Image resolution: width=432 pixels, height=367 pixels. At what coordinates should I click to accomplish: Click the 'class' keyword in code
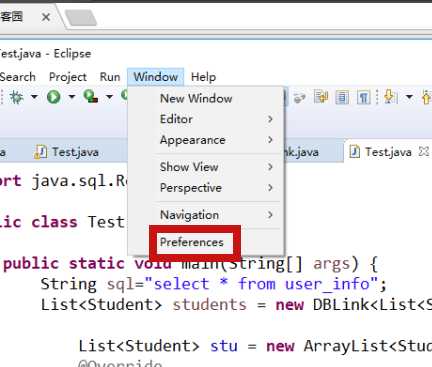pos(54,222)
